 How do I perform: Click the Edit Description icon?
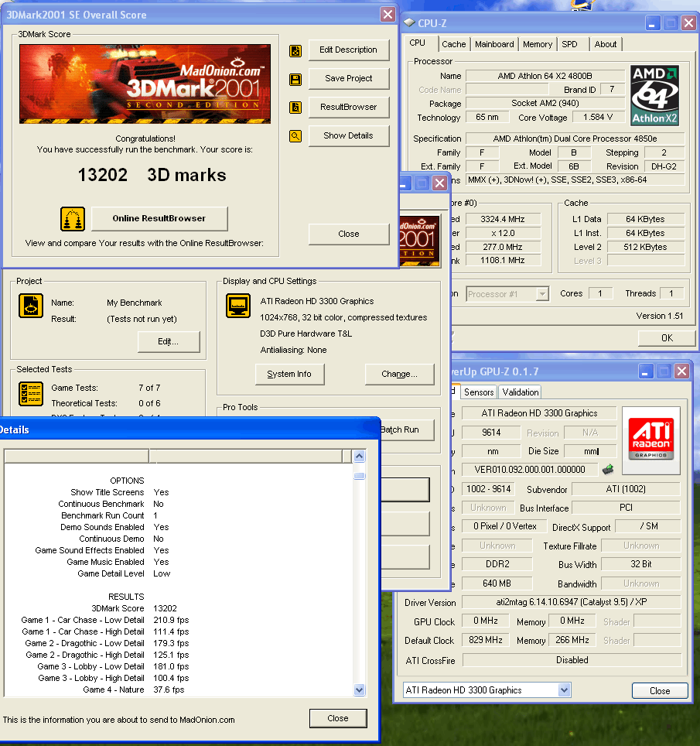pos(295,51)
